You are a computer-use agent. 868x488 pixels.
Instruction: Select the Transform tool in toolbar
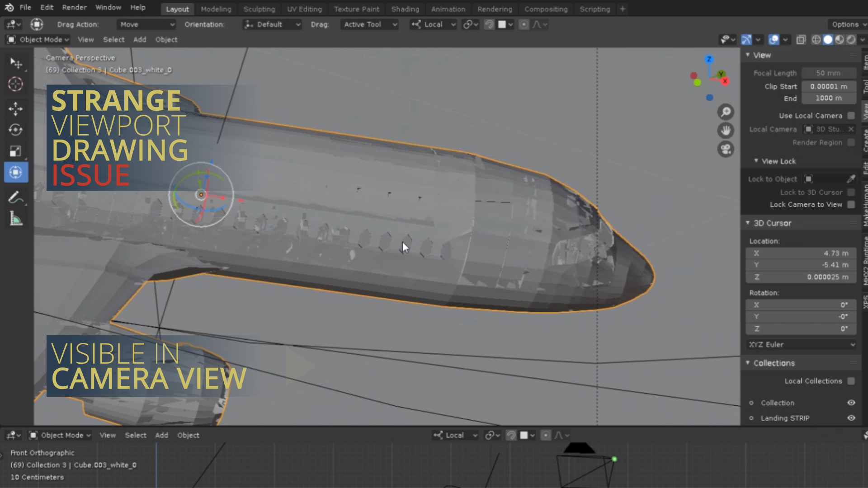tap(16, 173)
